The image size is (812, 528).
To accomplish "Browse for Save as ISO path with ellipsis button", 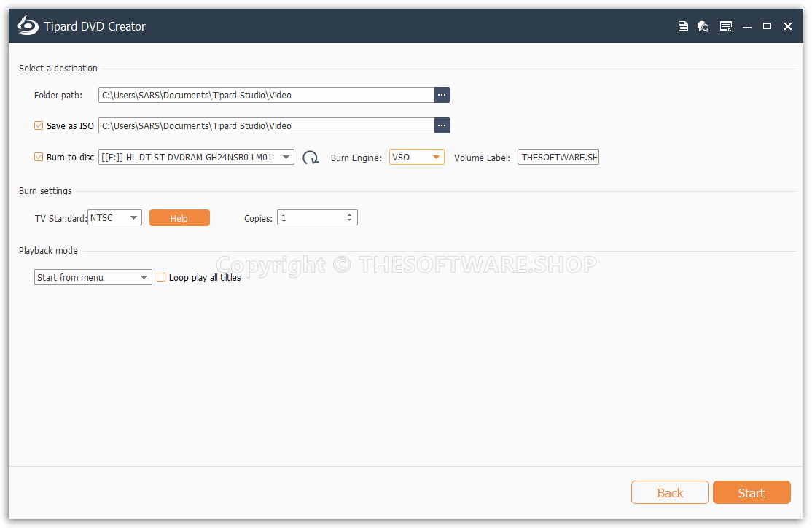I will (442, 125).
